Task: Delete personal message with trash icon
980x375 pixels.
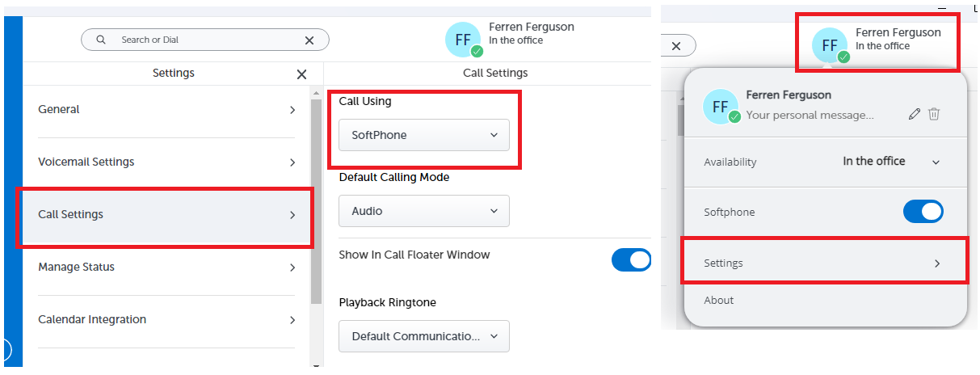Action: pos(934,115)
